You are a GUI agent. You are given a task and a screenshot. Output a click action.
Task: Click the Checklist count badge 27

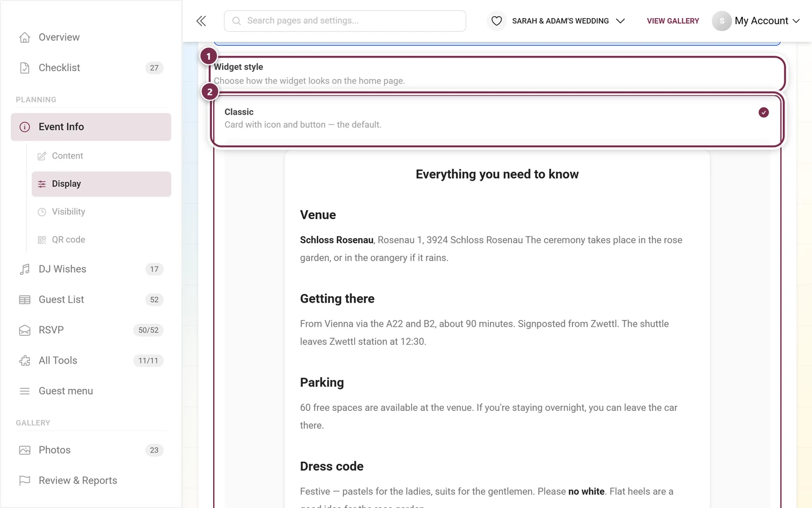click(155, 68)
